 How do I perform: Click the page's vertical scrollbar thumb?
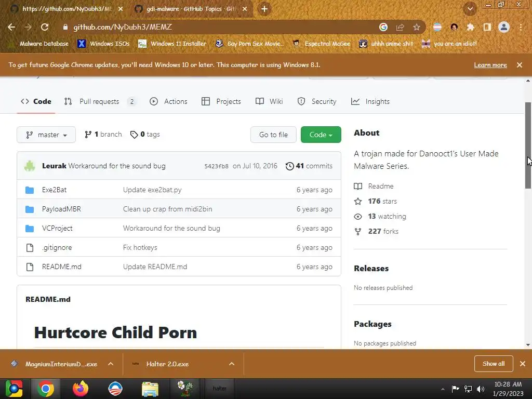coord(528,145)
